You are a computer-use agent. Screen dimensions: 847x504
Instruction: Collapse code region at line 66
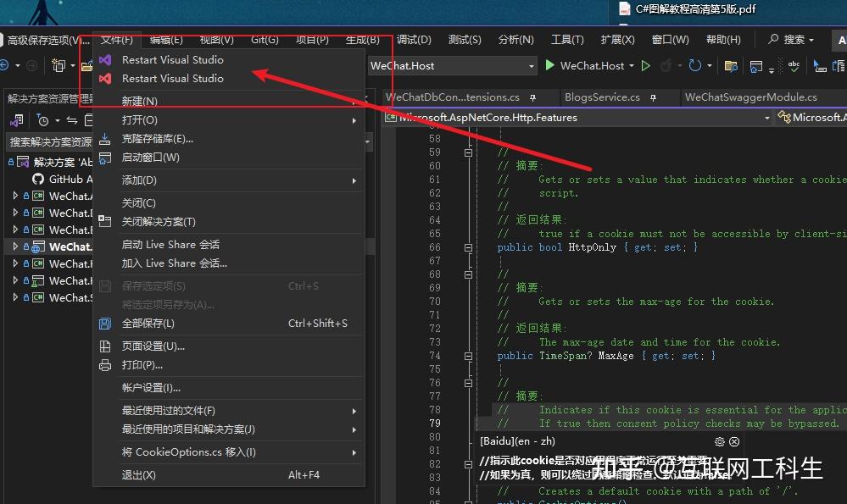[x=468, y=247]
